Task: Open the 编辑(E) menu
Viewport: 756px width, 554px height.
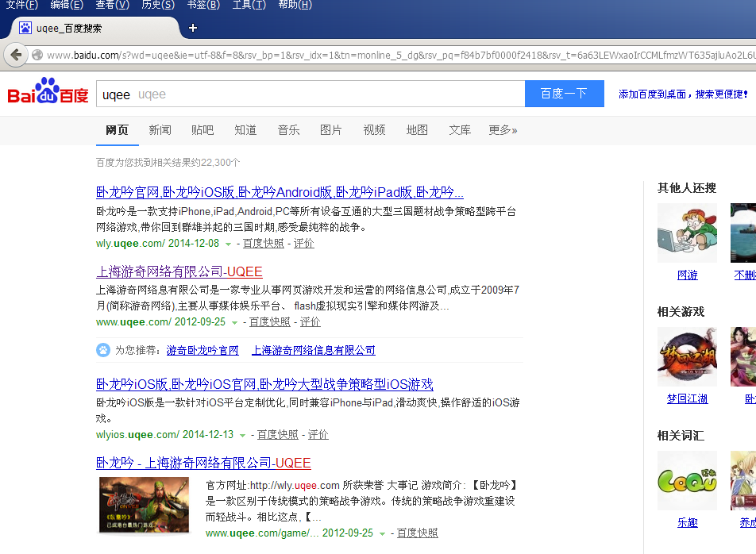Action: click(67, 5)
